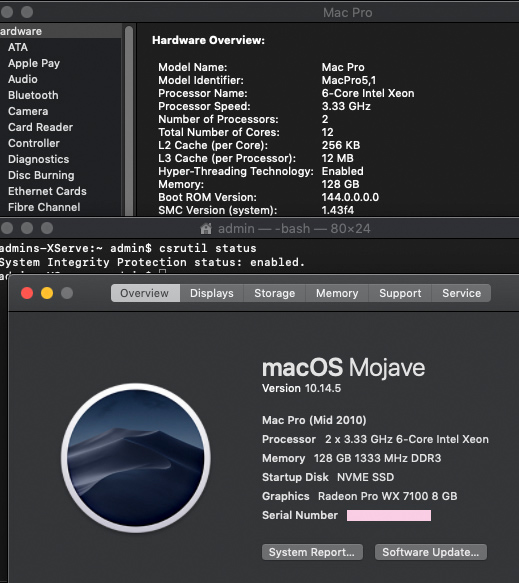Click the home icon in Terminal title bar
The height and width of the screenshot is (583, 519).
click(x=206, y=228)
